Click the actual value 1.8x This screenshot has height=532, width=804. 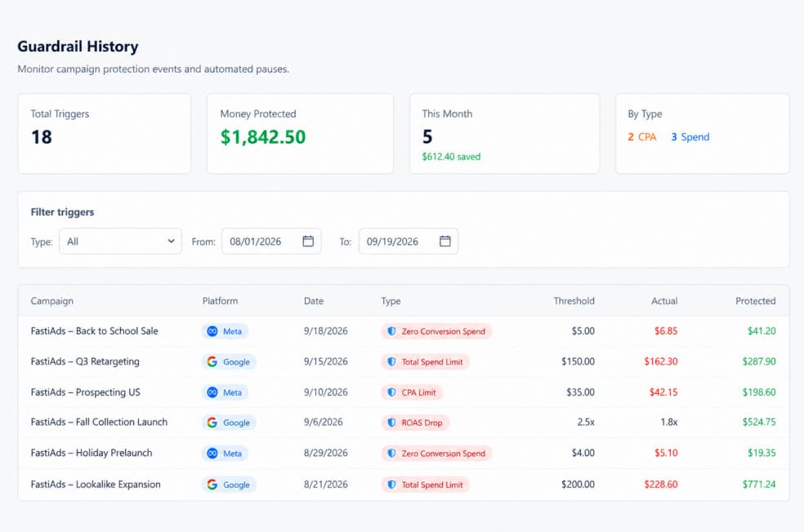pos(669,422)
